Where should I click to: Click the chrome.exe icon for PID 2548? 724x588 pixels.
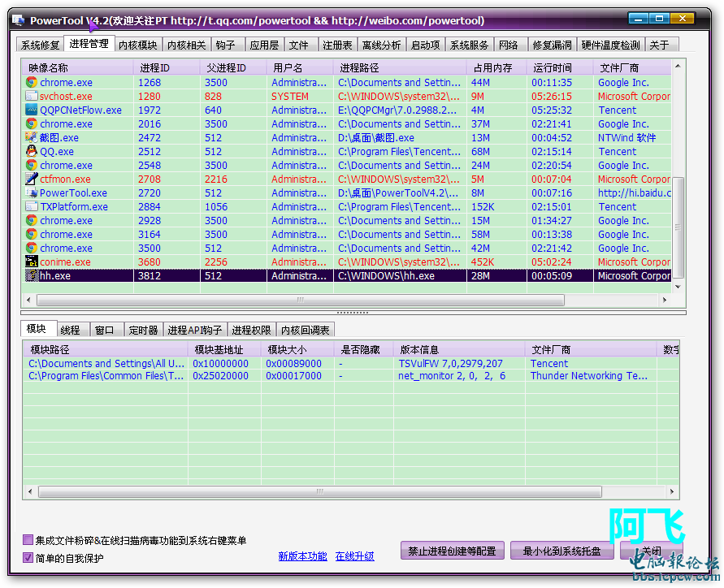[32, 165]
